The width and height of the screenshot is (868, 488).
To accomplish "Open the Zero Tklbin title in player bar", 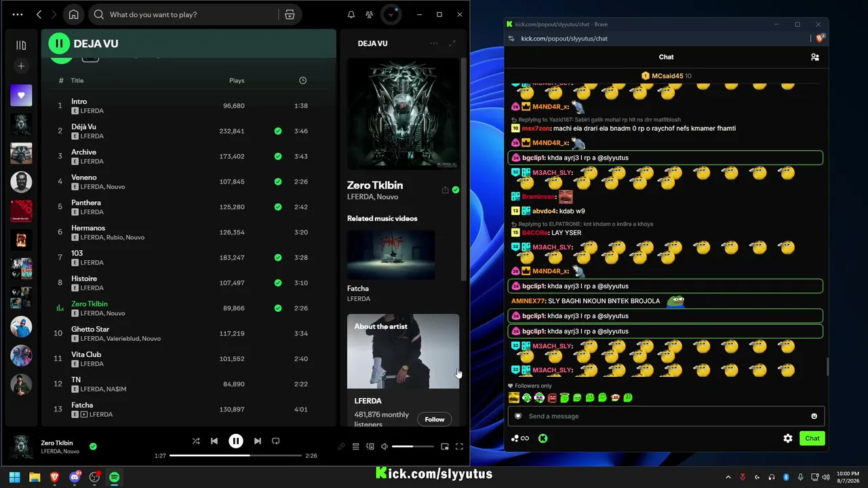I will point(57,443).
